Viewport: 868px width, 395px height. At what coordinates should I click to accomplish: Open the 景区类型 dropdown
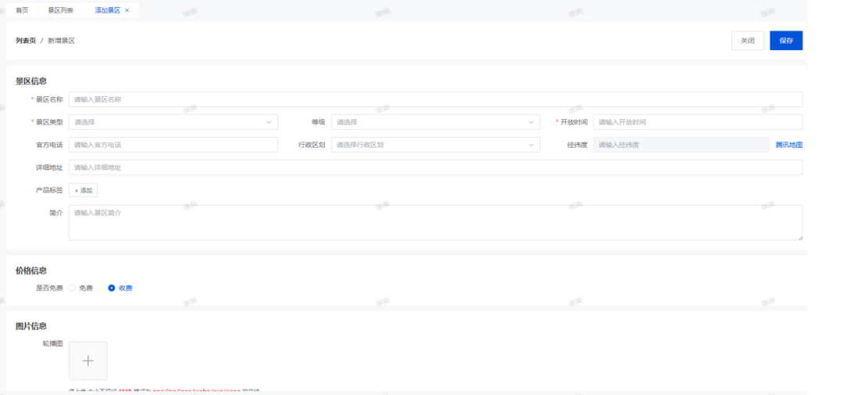pos(173,122)
